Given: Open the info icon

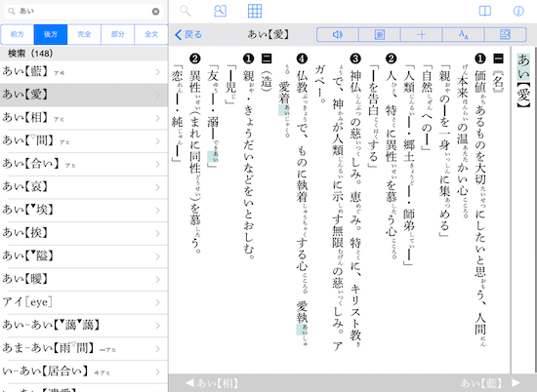Looking at the screenshot, I should [518, 11].
